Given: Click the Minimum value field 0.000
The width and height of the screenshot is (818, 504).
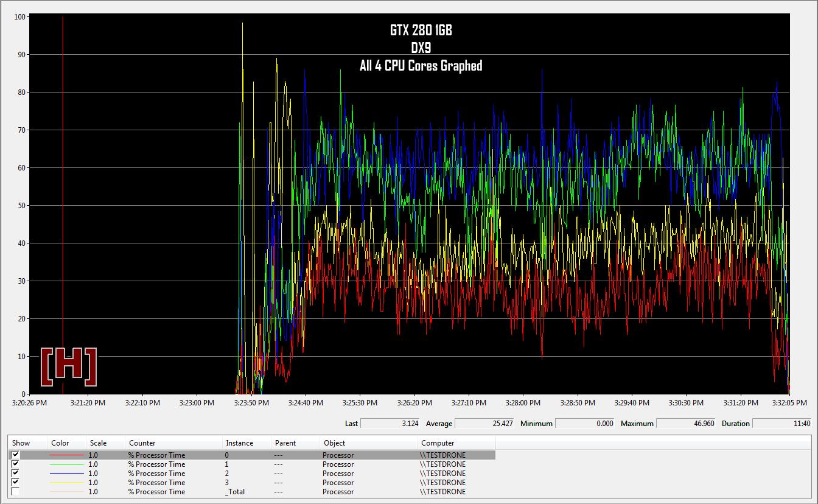Looking at the screenshot, I should point(586,423).
